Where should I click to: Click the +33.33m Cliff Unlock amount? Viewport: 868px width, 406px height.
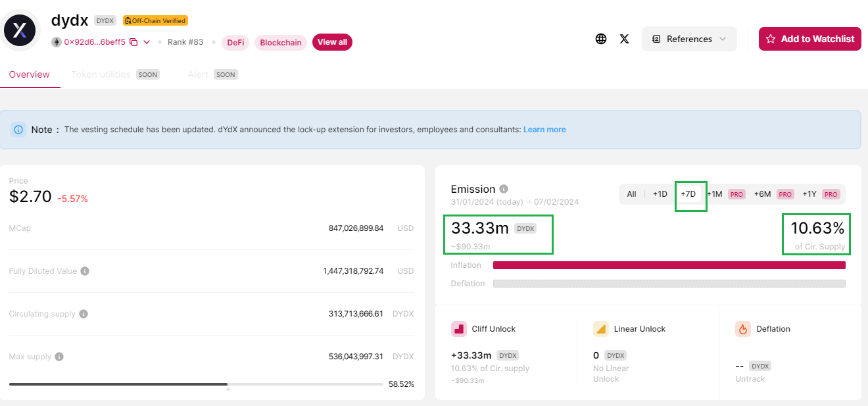click(x=471, y=355)
